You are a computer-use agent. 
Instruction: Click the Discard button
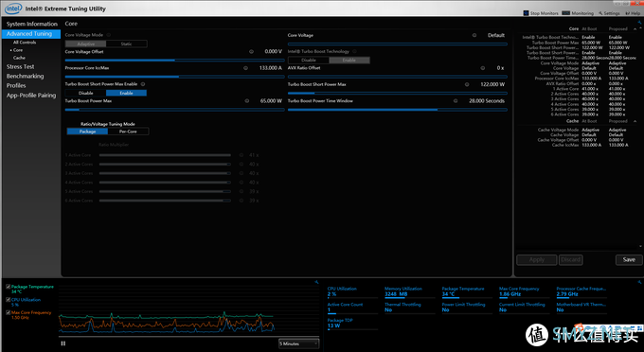[570, 259]
